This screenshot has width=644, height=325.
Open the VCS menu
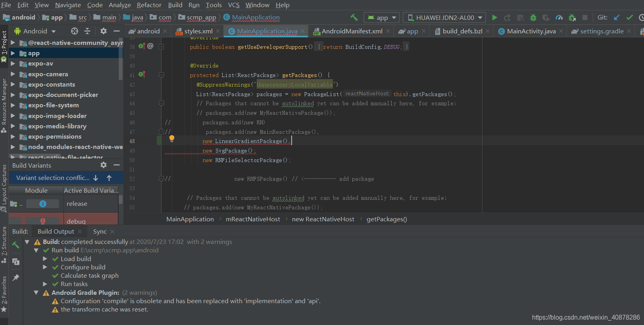coord(234,5)
